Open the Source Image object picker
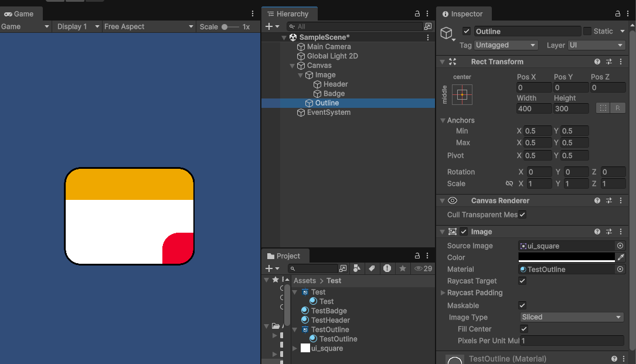Screen dimensions: 636x364 tap(620, 246)
